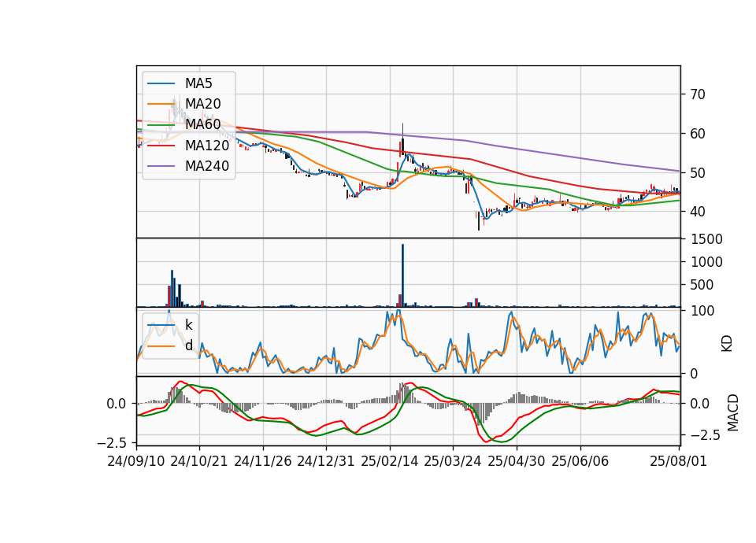756x543 pixels.
Task: Click the 24/10/21 date axis label
Action: pos(199,461)
